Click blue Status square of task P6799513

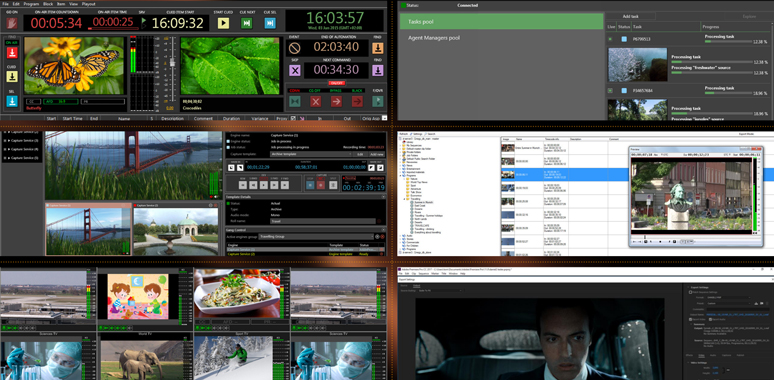[624, 38]
